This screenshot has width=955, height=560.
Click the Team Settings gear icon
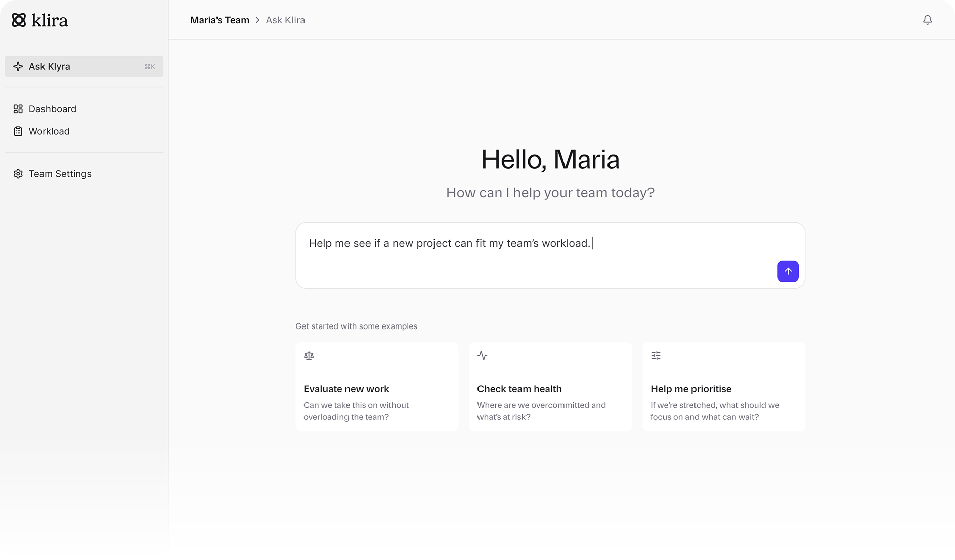(18, 174)
